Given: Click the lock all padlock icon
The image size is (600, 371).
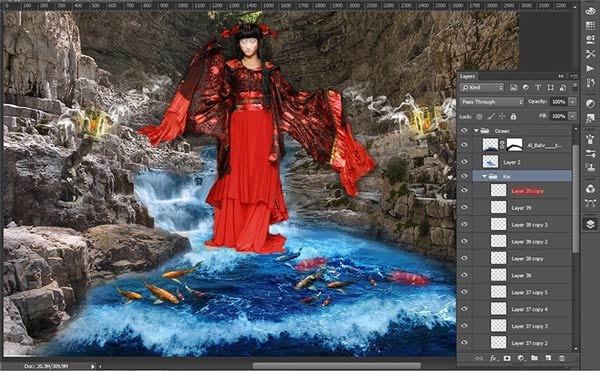Looking at the screenshot, I should tap(513, 117).
